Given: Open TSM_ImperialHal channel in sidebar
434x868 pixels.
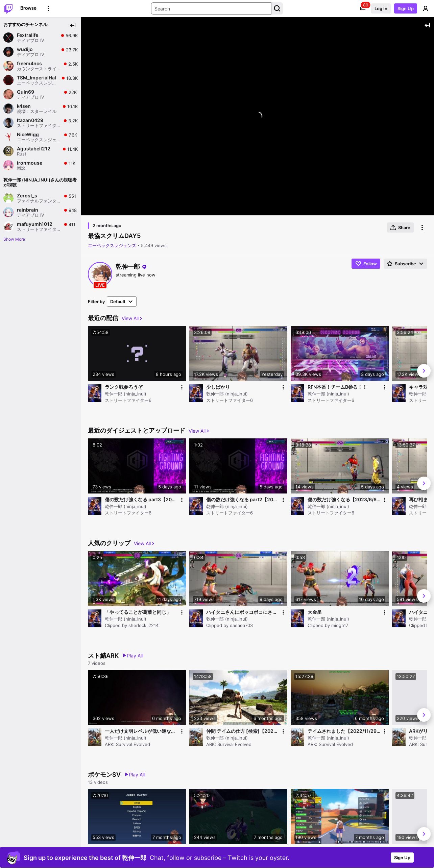Looking at the screenshot, I should (41, 80).
